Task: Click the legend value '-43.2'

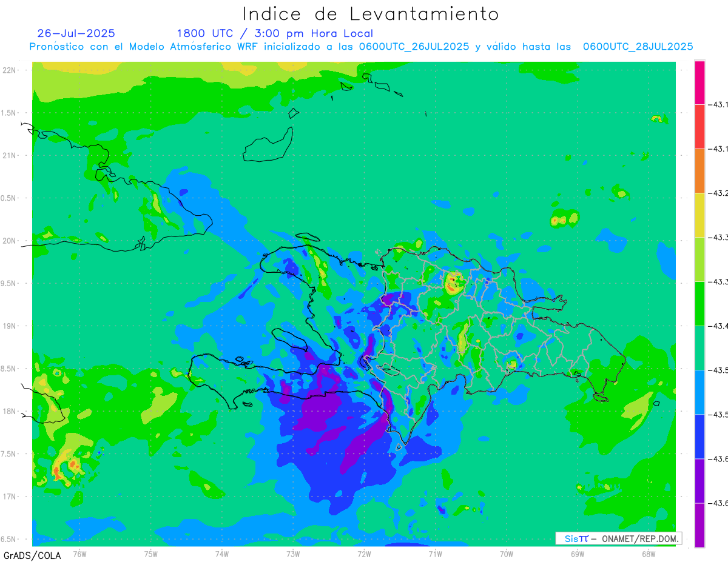Action: pos(720,193)
